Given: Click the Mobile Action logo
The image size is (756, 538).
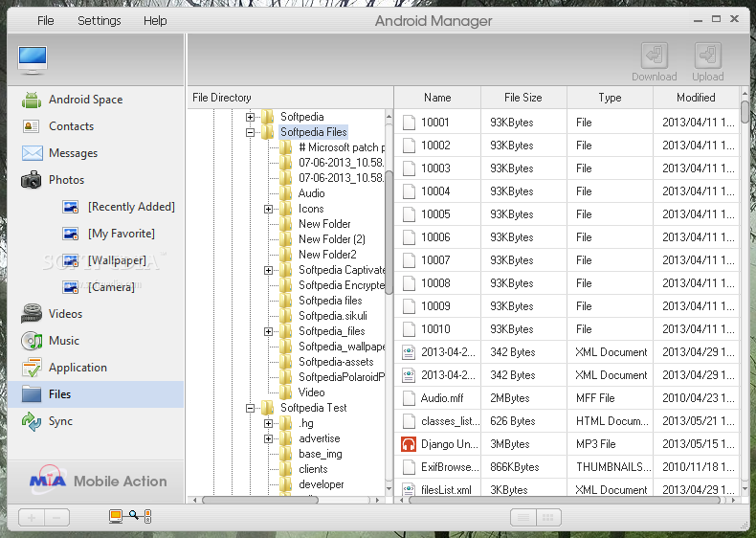Looking at the screenshot, I should tap(99, 481).
